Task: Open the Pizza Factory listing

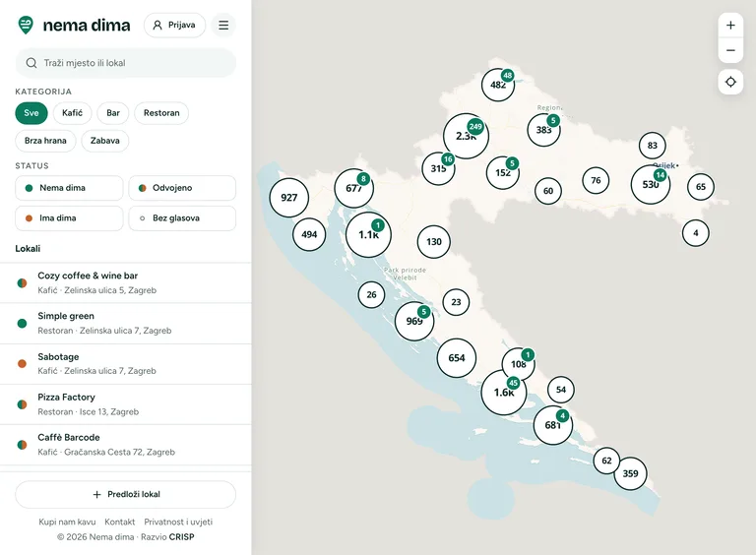Action: click(x=125, y=404)
